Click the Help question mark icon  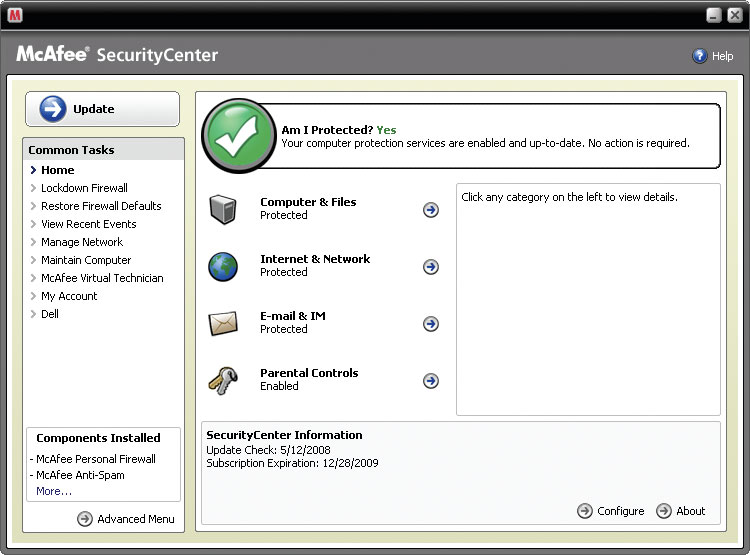[700, 56]
